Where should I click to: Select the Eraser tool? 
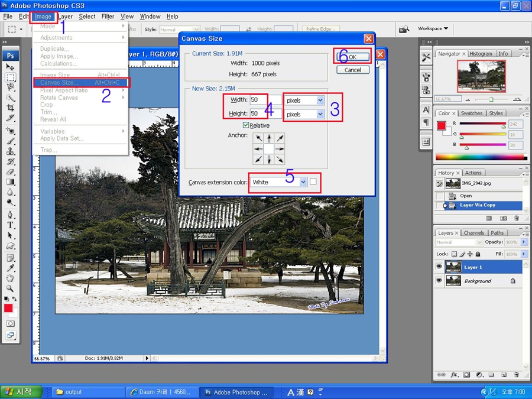point(10,171)
